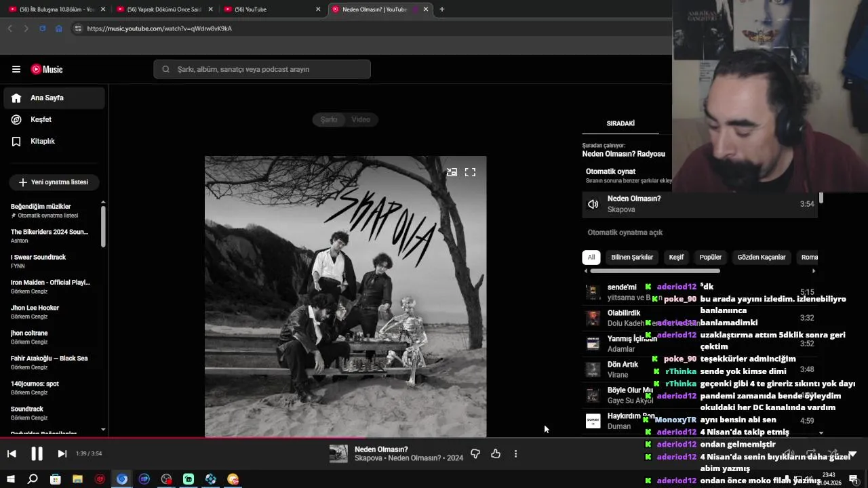Open jhon coltrane playlist

[50, 337]
